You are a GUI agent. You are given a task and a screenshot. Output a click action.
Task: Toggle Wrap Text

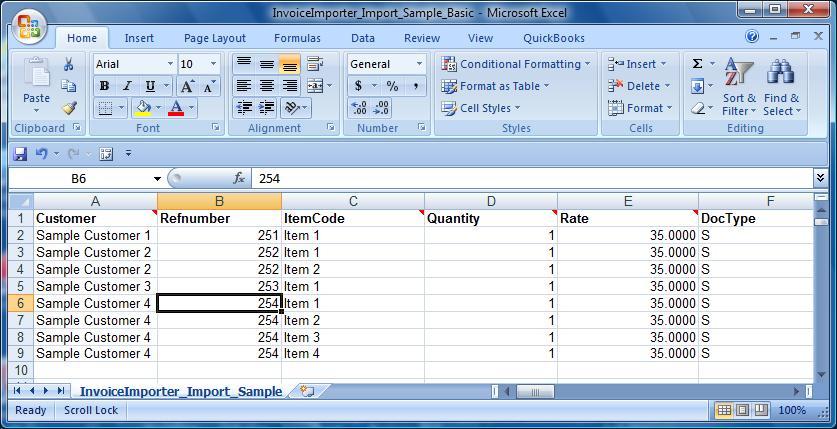(x=315, y=64)
